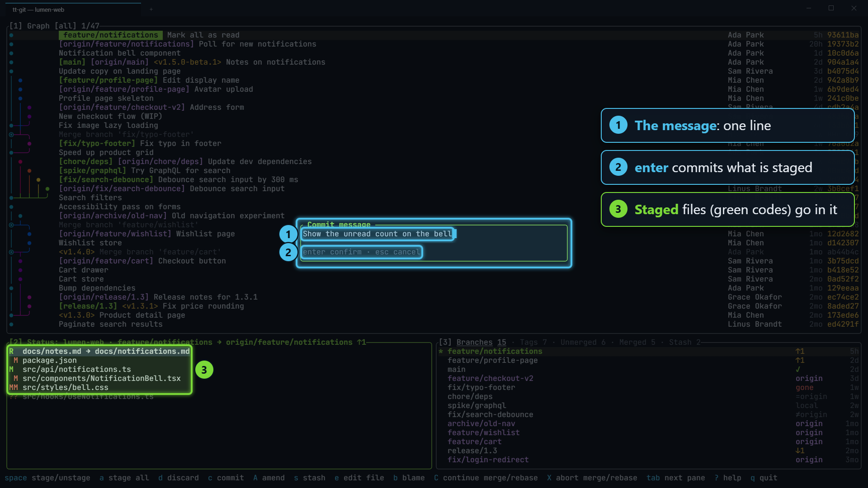Click the '[1] Graph [all] 1/47' pane title
868x488 pixels.
[54, 26]
